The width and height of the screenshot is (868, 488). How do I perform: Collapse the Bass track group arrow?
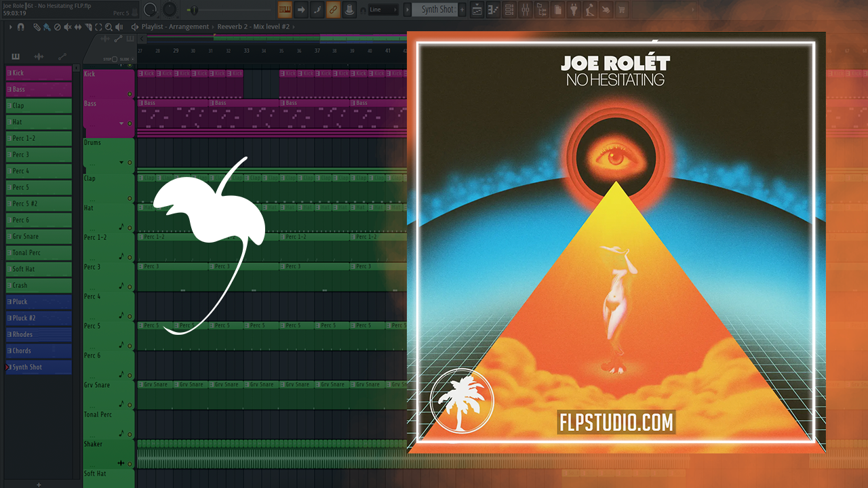click(121, 123)
